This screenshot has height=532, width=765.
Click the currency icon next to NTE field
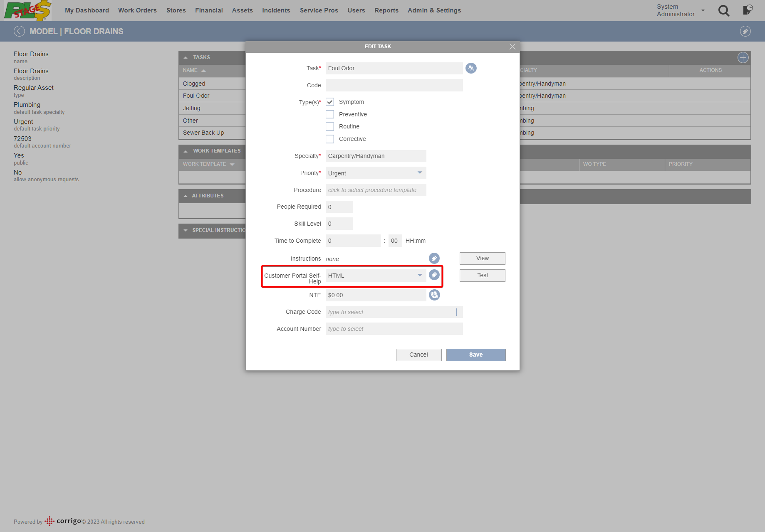tap(434, 295)
